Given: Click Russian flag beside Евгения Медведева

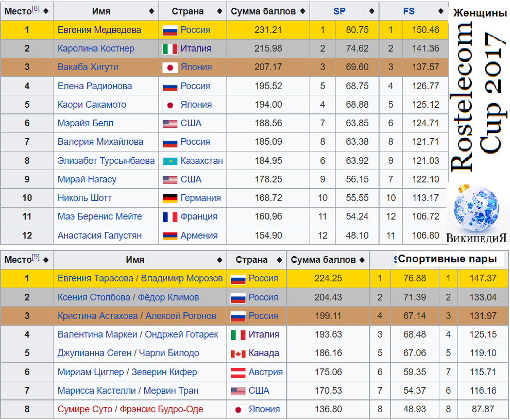Looking at the screenshot, I should click(170, 30).
